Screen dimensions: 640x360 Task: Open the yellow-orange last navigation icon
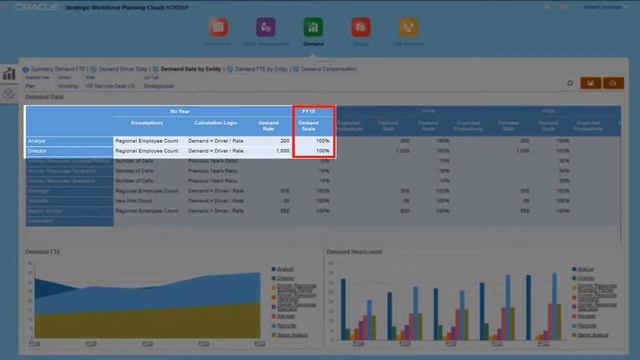409,27
